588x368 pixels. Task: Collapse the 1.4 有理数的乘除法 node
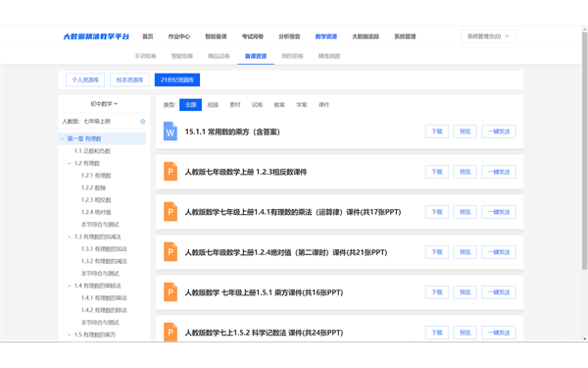[x=70, y=286]
